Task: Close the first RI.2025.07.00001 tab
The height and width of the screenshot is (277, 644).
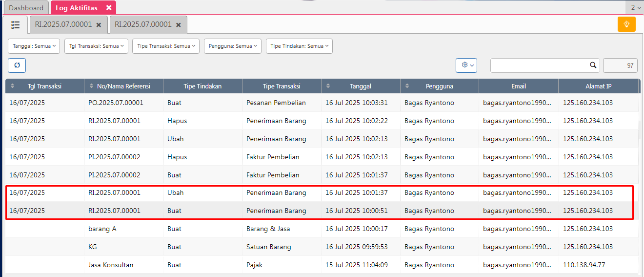Action: [99, 25]
